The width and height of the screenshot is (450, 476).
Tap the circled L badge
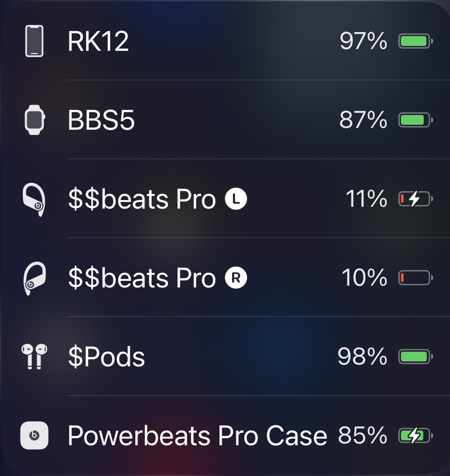[x=236, y=199]
